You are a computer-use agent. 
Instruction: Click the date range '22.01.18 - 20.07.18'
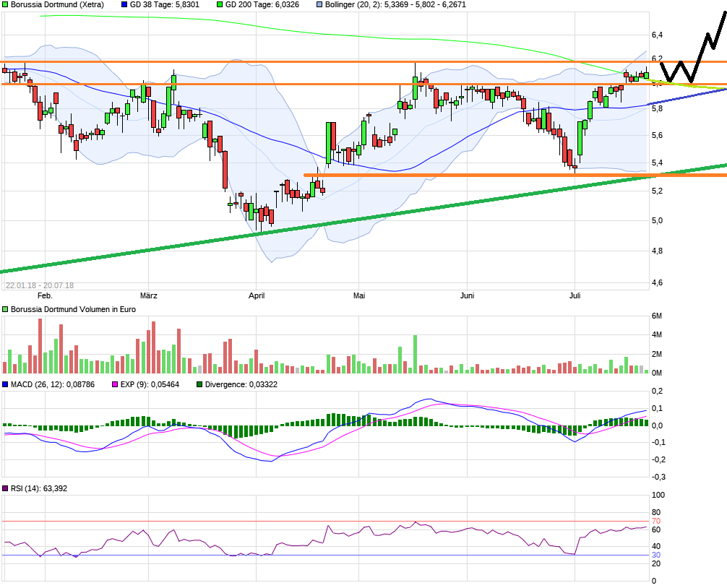(x=40, y=285)
